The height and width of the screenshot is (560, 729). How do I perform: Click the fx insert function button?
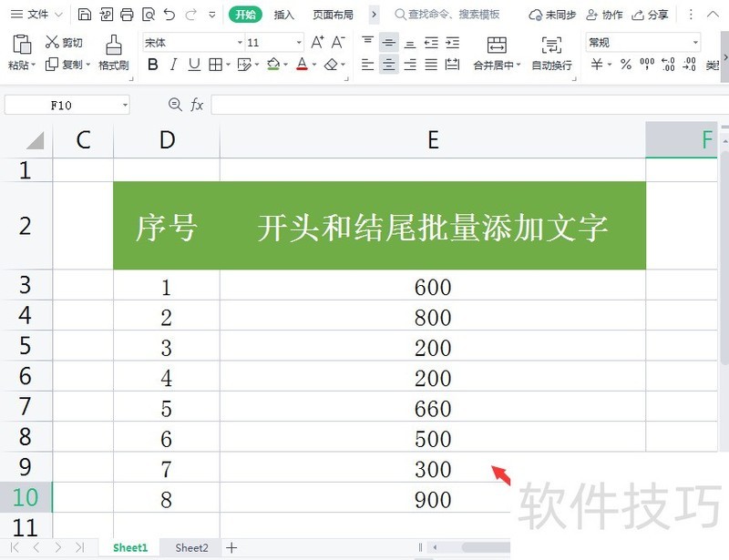coord(197,105)
